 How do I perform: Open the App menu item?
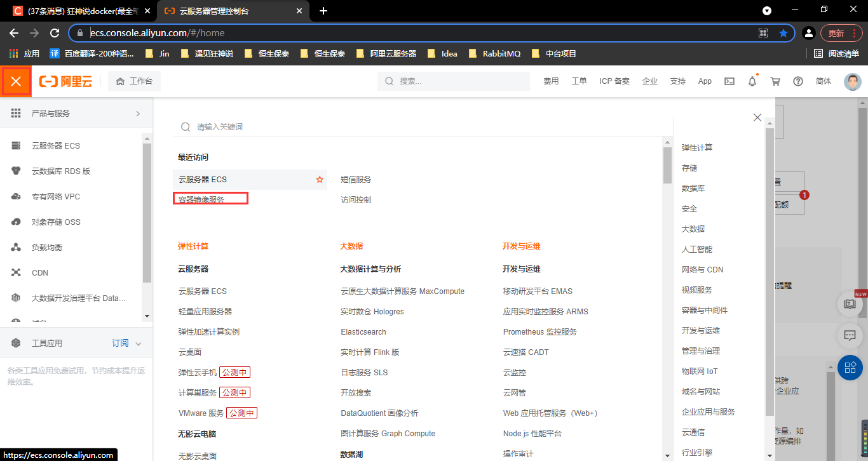(705, 81)
